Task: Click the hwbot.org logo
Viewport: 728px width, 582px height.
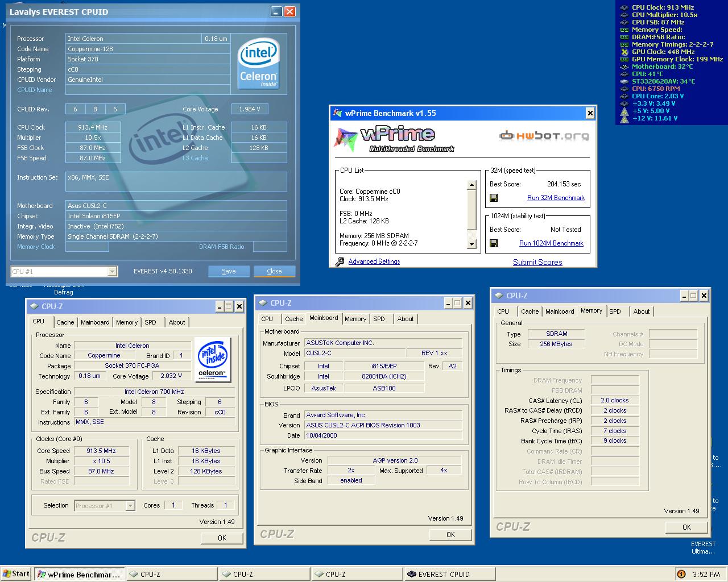Action: click(x=544, y=136)
